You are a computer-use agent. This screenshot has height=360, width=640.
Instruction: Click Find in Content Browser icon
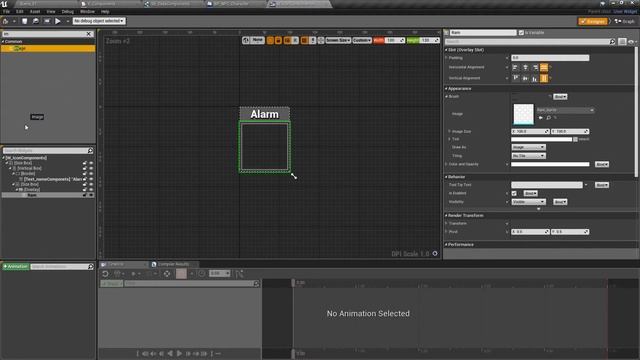click(36, 21)
